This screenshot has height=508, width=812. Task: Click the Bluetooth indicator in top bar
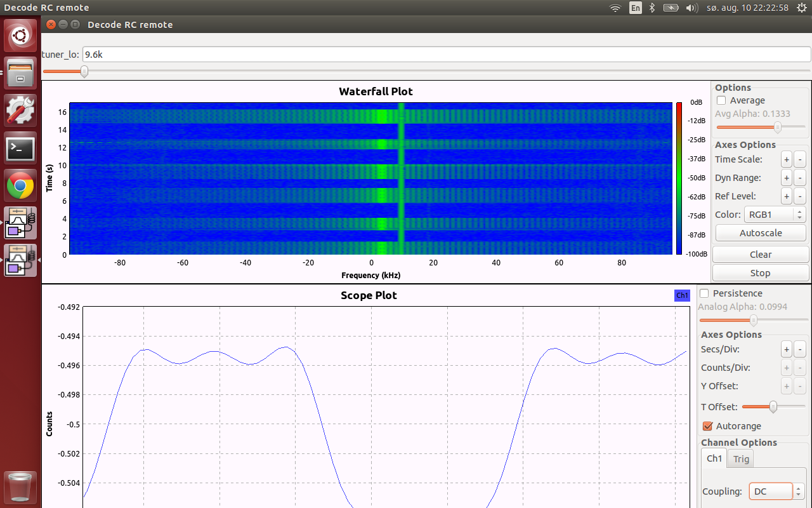[x=652, y=8]
